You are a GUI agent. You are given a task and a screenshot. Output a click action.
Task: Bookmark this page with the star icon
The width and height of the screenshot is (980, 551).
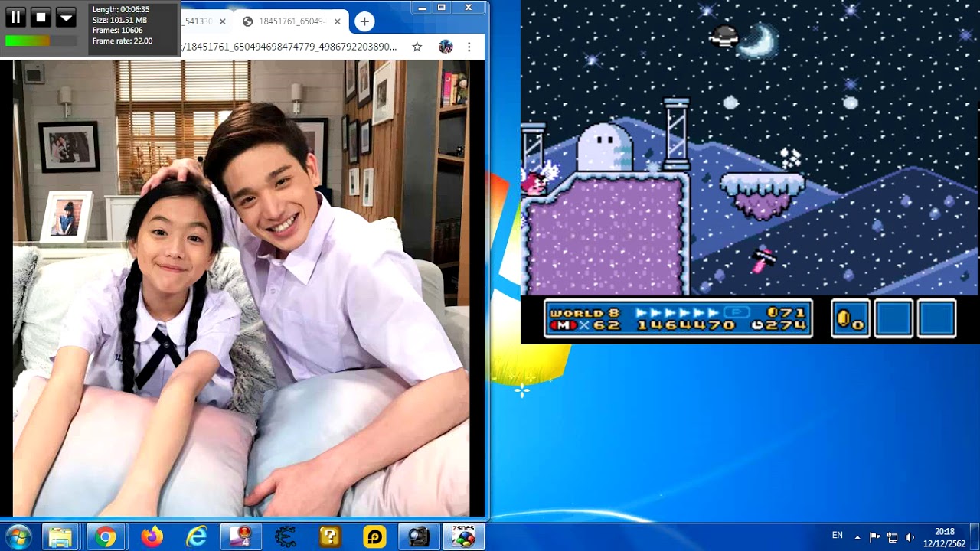point(417,47)
